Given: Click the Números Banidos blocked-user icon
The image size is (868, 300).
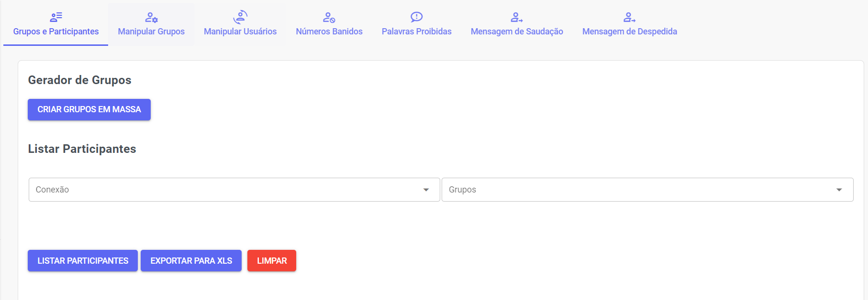Looking at the screenshot, I should pos(329,18).
